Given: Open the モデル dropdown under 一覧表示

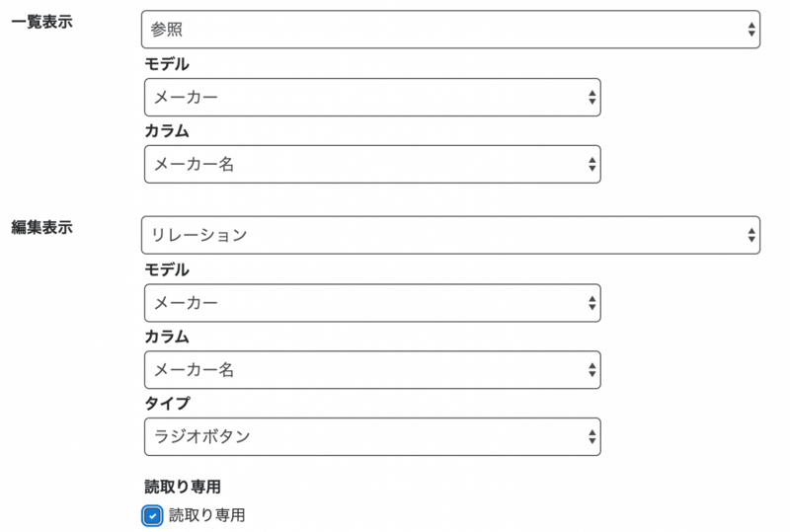Looking at the screenshot, I should pyautogui.click(x=371, y=97).
